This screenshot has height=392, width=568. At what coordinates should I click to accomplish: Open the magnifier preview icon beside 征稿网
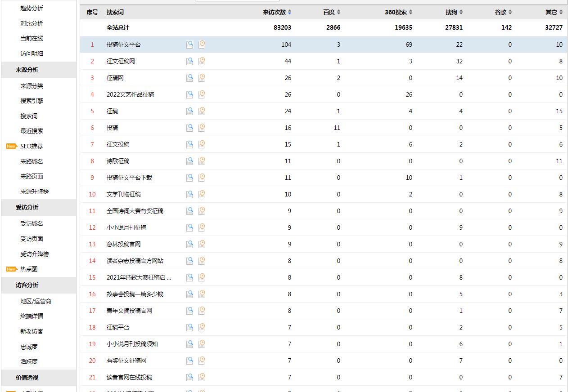189,77
